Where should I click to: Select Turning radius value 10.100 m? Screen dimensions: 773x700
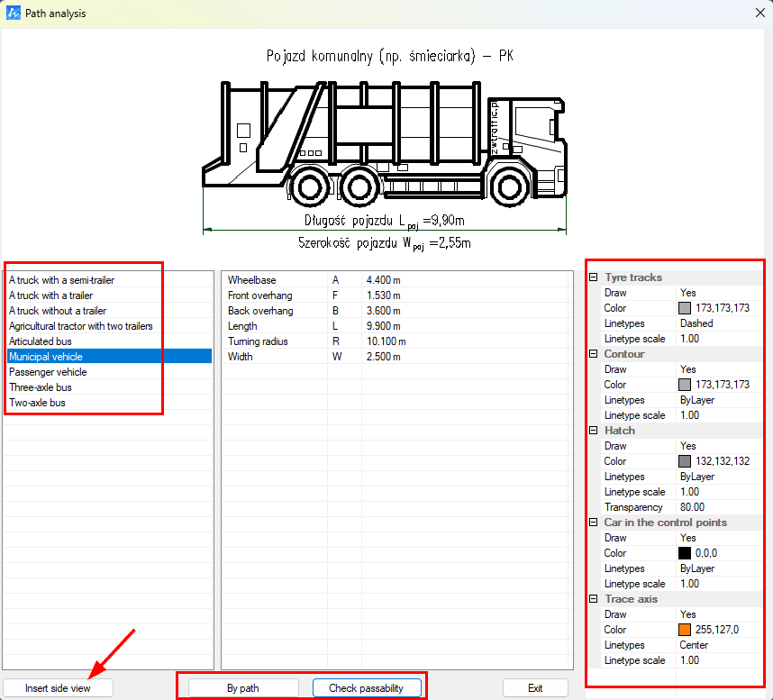click(386, 341)
